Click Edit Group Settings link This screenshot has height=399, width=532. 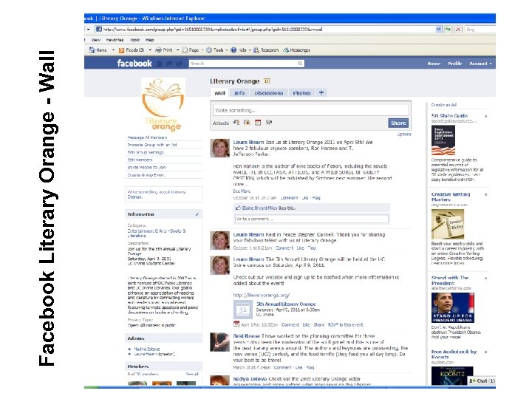(x=146, y=153)
